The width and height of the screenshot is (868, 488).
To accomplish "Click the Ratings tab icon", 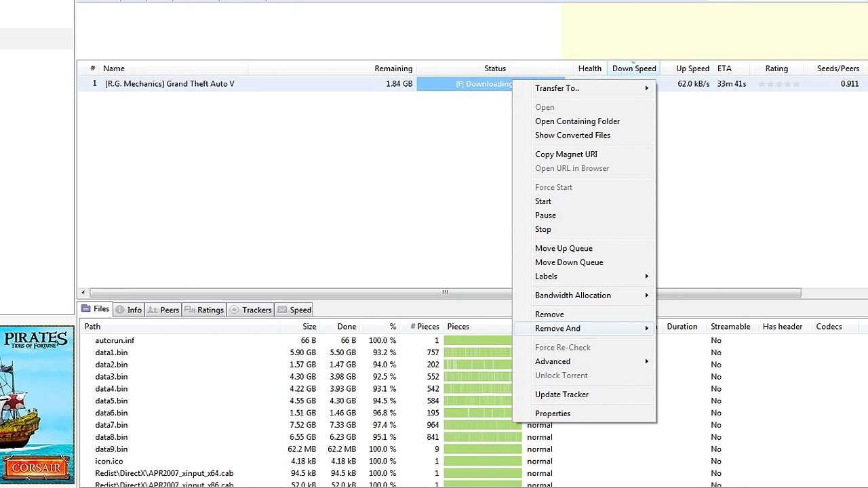I will pyautogui.click(x=189, y=310).
